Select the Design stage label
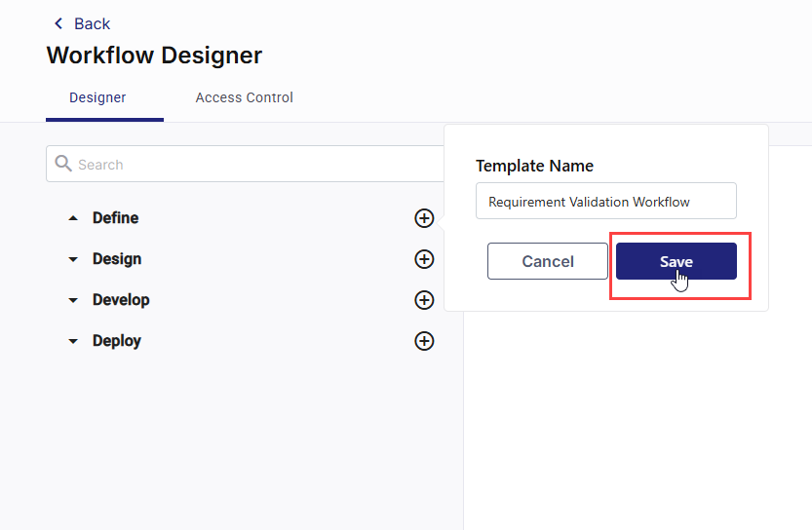This screenshot has width=812, height=530. [x=117, y=259]
